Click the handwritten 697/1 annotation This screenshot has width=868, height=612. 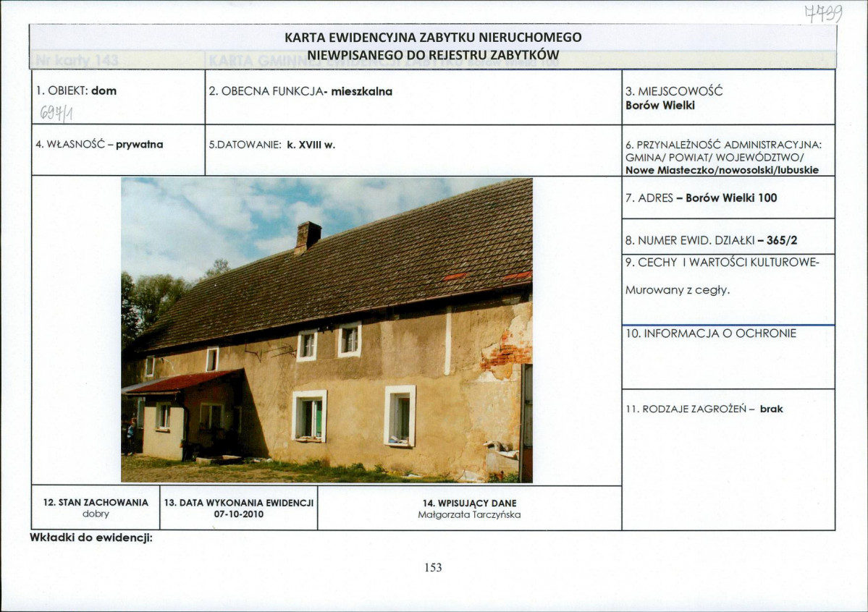coord(56,114)
